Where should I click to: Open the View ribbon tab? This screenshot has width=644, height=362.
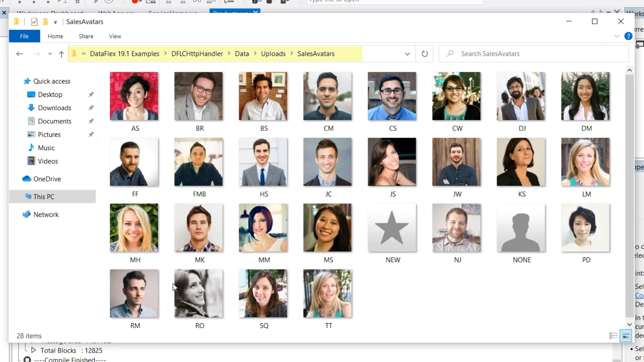[115, 36]
